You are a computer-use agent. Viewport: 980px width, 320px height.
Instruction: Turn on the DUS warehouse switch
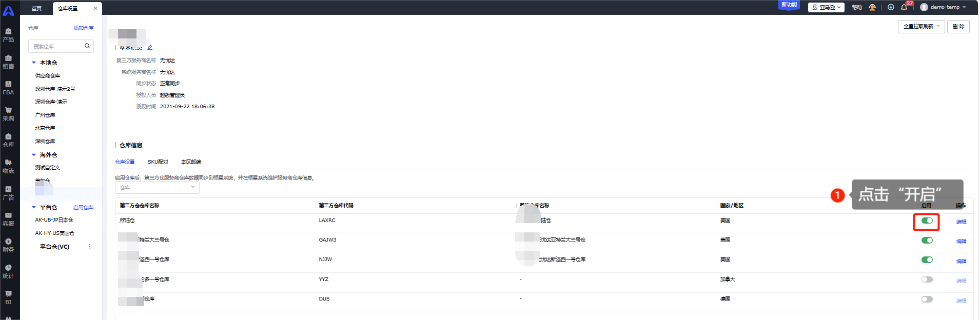point(927,299)
